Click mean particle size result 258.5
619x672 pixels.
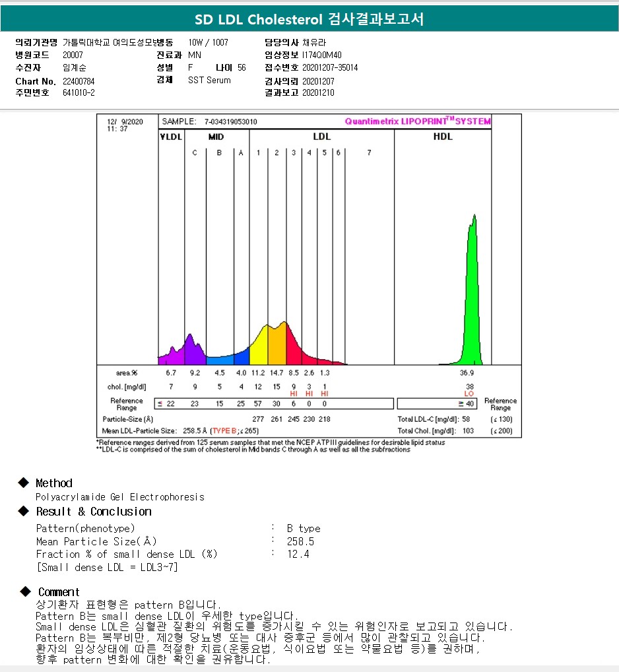pyautogui.click(x=300, y=542)
